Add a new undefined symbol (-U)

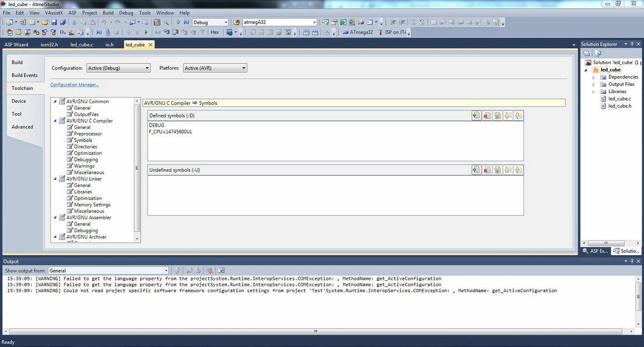click(476, 170)
